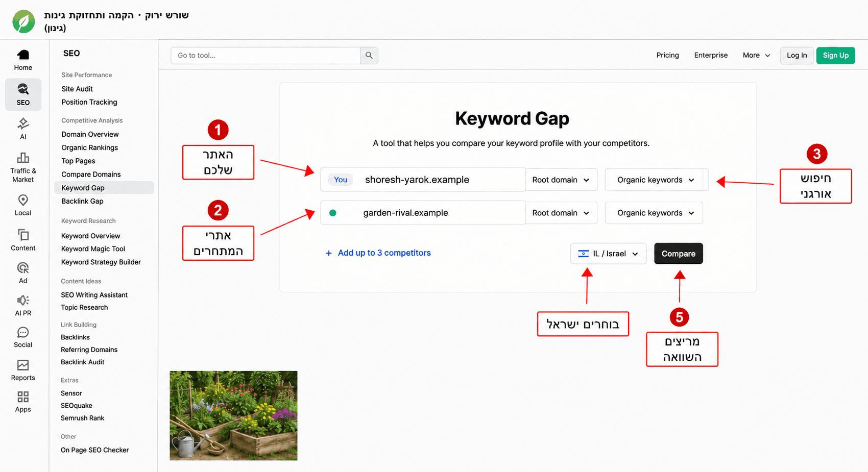Open the IL / Israel country dropdown
This screenshot has height=472, width=868.
point(608,254)
